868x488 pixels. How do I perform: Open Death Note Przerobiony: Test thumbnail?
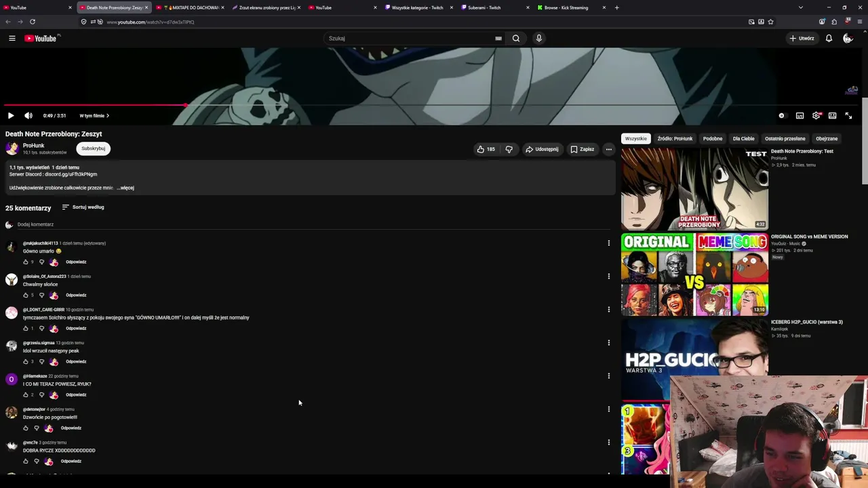click(x=694, y=189)
